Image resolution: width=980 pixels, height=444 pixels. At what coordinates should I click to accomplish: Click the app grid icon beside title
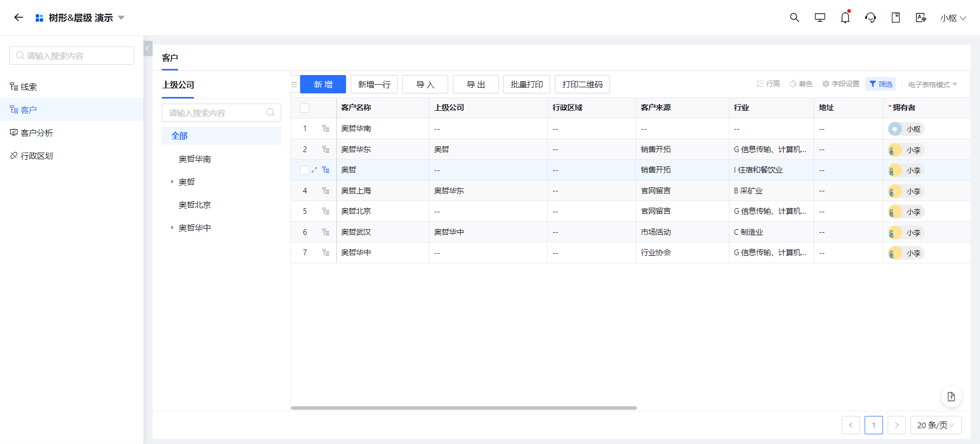(39, 18)
